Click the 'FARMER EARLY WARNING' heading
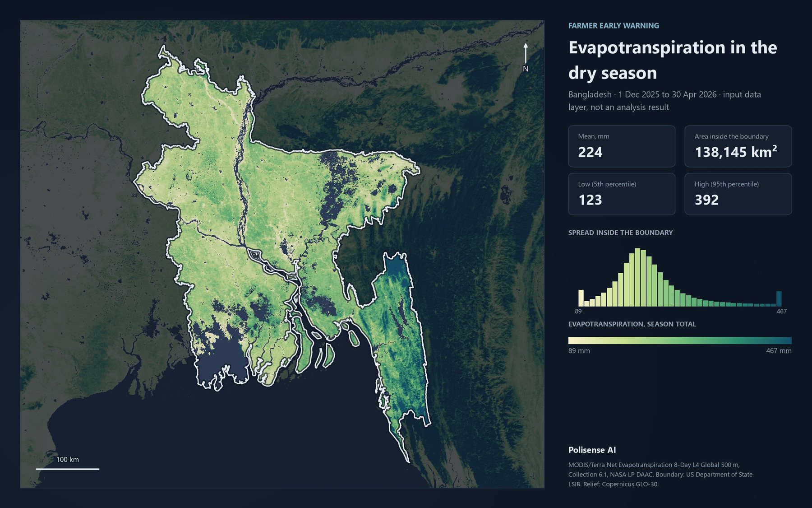 614,26
